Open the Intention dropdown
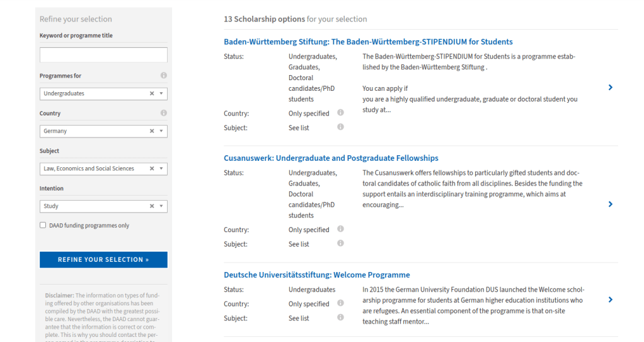 coord(161,206)
